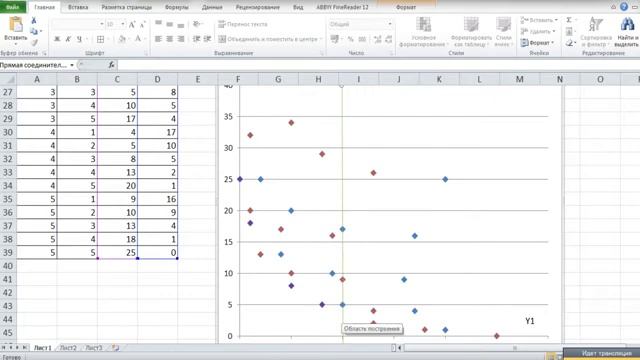Increase the cell indent
Image resolution: width=640 pixels, height=360 pixels.
tap(207, 39)
